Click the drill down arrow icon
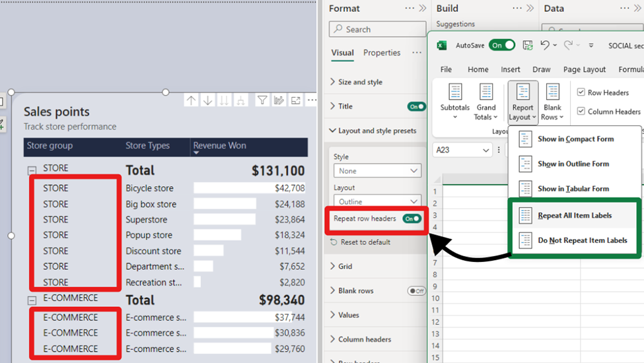The height and width of the screenshot is (363, 644). 208,100
